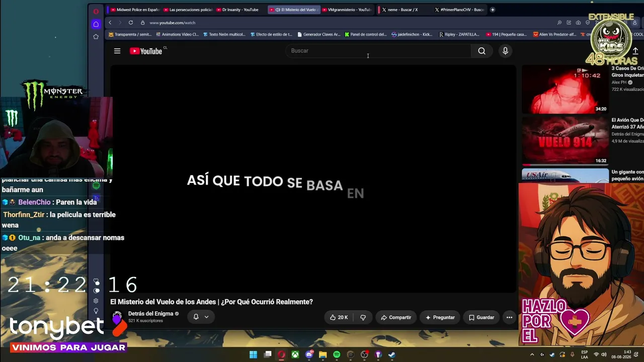Screen dimensions: 644x362
Task: Open the El Avión Que De... video title
Action: pyautogui.click(x=627, y=123)
